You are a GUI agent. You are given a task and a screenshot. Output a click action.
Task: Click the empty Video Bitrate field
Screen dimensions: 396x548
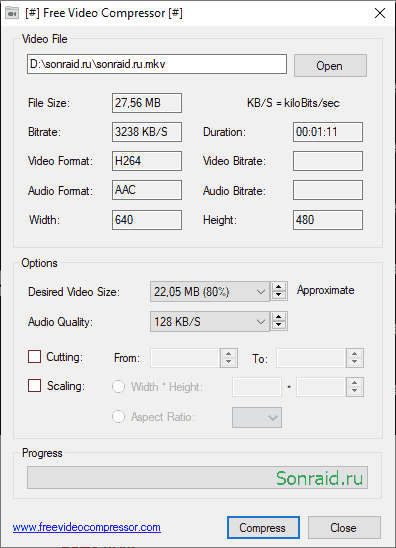328,161
